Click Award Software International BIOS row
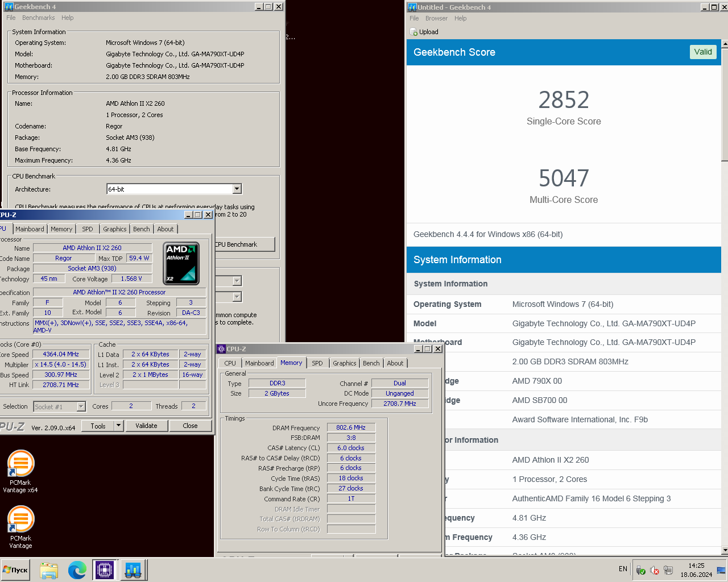728x582 pixels. pyautogui.click(x=564, y=419)
